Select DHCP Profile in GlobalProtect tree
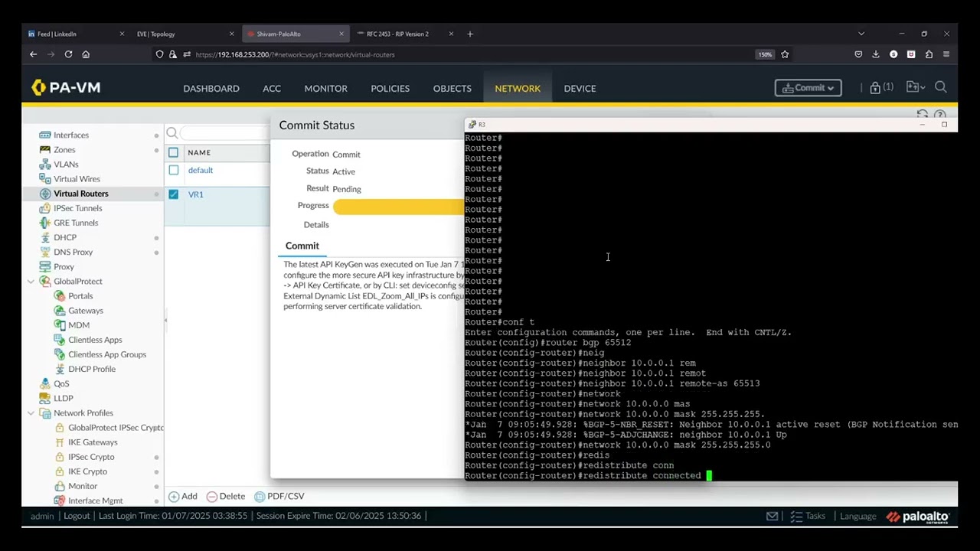This screenshot has height=551, width=980. click(92, 369)
